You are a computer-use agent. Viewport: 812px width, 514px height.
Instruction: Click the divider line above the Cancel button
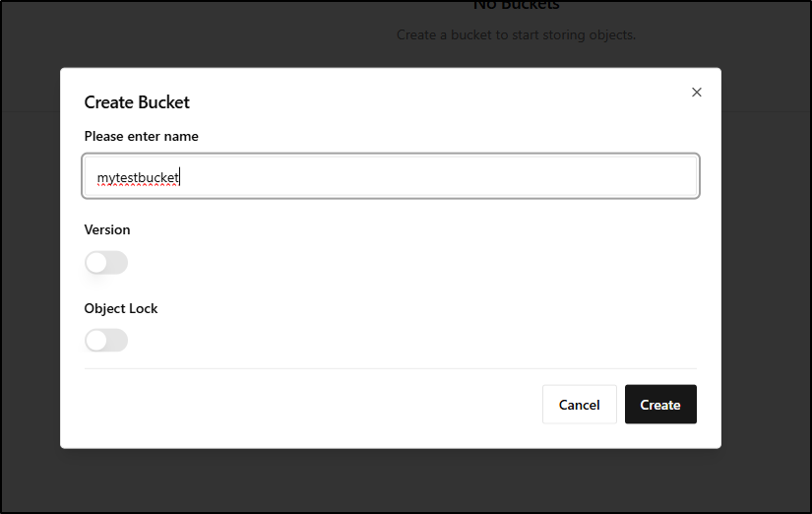pos(391,368)
